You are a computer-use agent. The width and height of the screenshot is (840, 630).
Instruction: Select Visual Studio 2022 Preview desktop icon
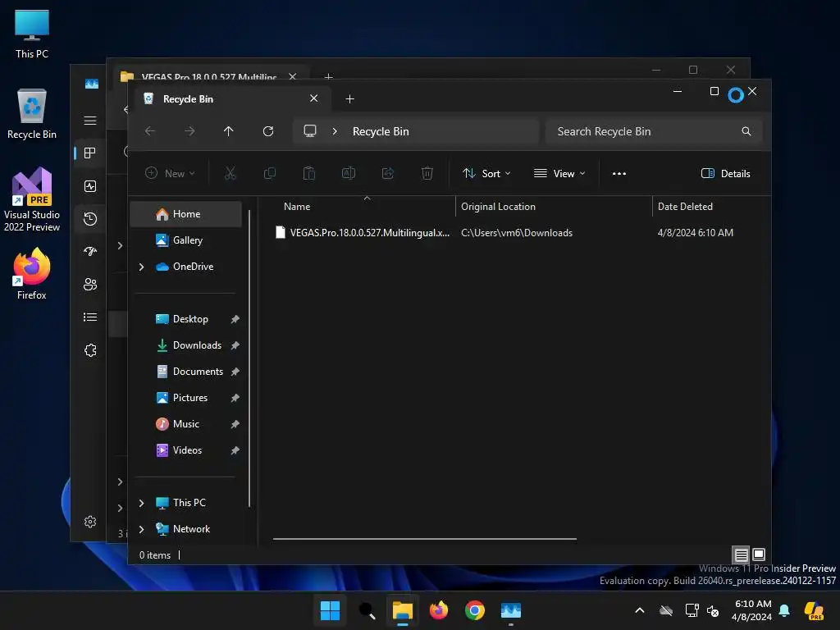coord(32,199)
